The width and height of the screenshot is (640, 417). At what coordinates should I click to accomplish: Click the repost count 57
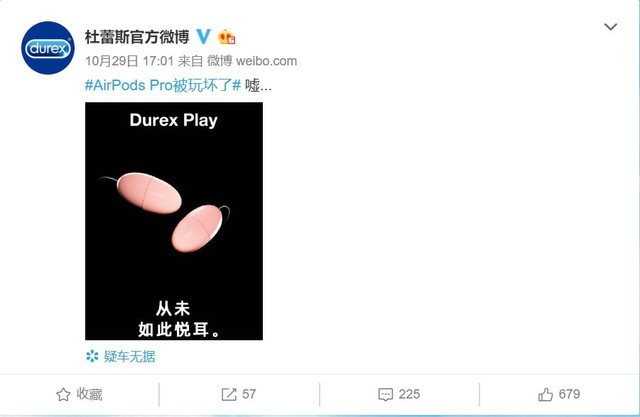(249, 394)
